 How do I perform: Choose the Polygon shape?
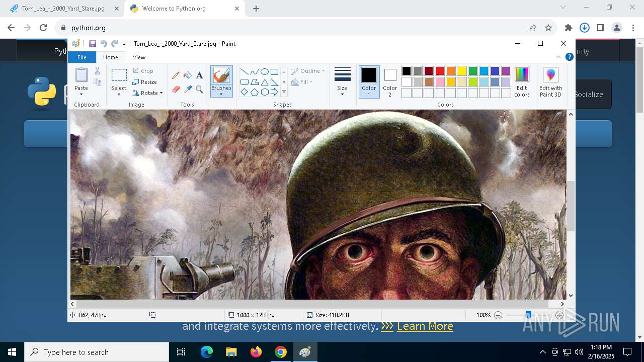254,82
